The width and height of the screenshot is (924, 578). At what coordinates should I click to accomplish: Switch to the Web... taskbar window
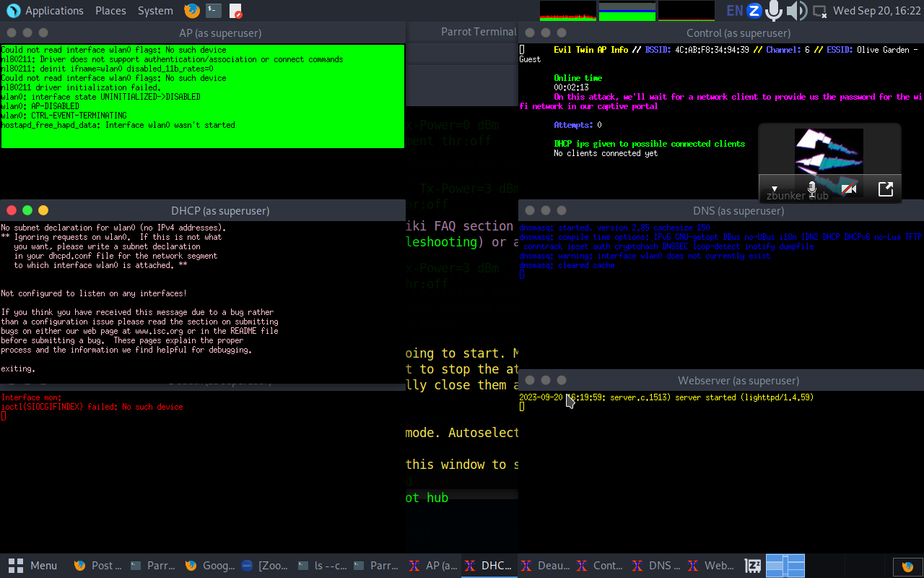pos(711,566)
